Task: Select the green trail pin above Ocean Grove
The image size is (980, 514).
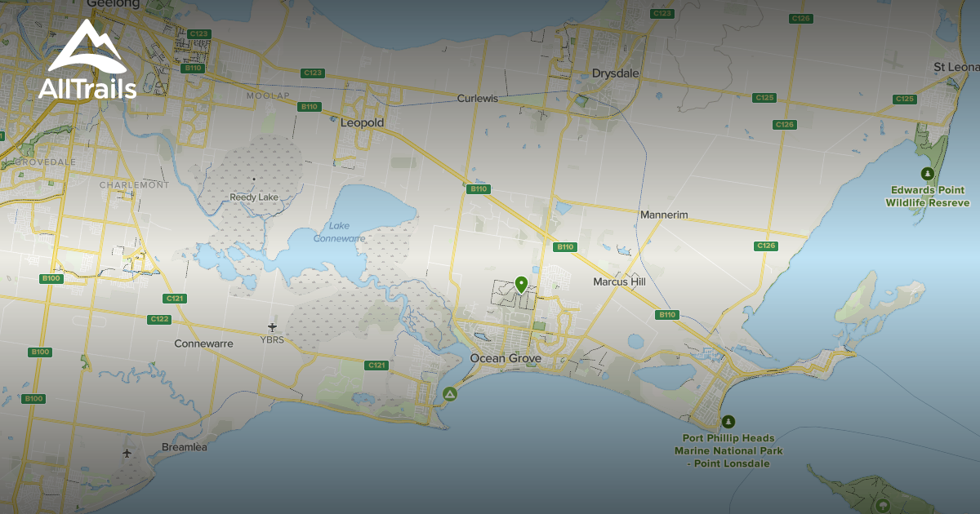Action: [521, 285]
